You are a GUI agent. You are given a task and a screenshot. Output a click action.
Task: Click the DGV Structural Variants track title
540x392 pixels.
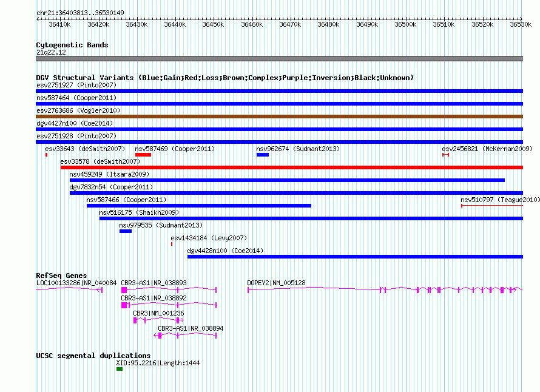tap(224, 78)
